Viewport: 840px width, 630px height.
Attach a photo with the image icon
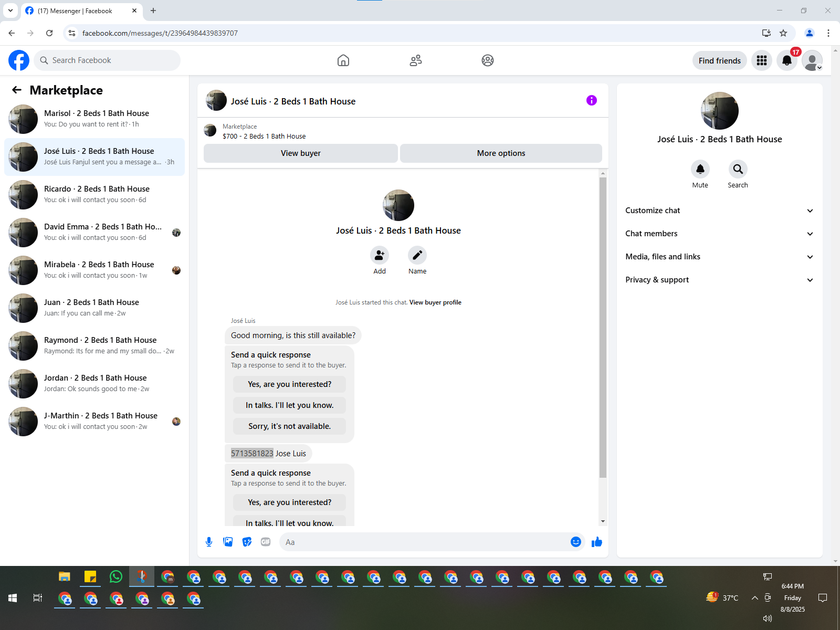[228, 542]
